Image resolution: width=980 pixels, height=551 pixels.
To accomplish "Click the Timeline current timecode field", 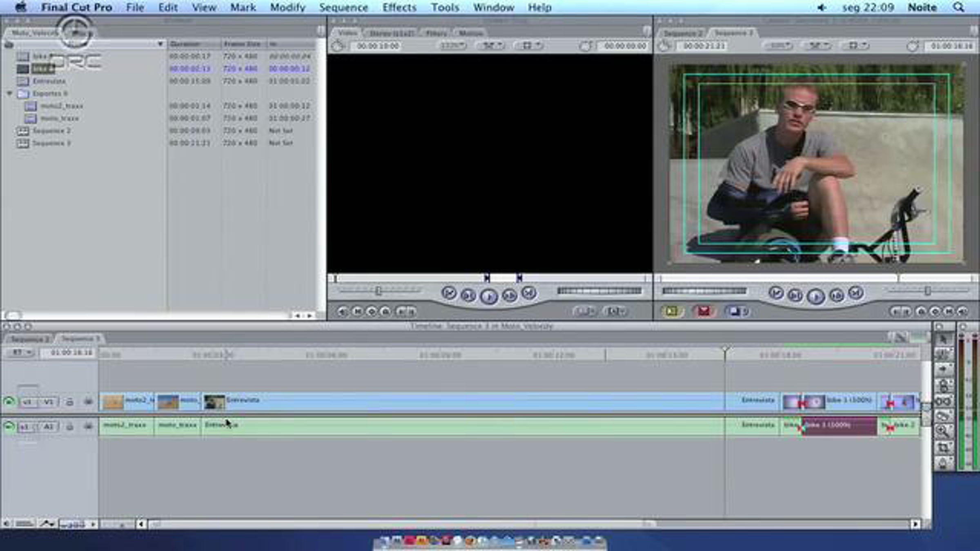I will point(71,352).
